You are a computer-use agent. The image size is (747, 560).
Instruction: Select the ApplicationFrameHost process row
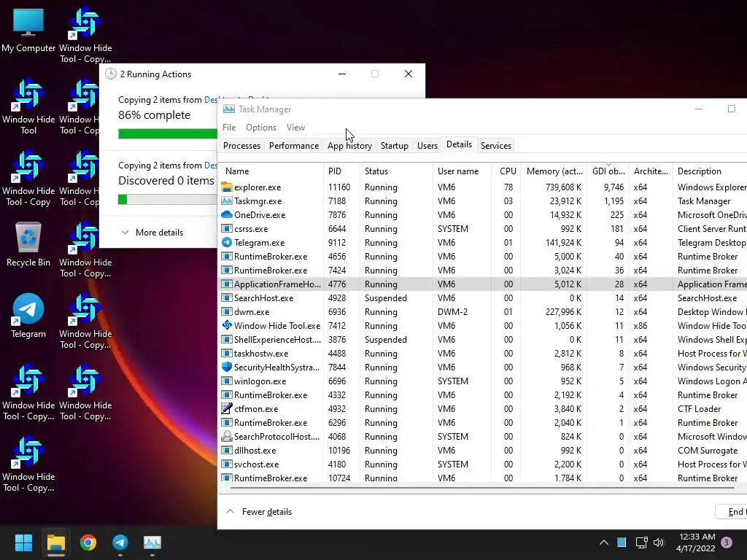pos(482,284)
